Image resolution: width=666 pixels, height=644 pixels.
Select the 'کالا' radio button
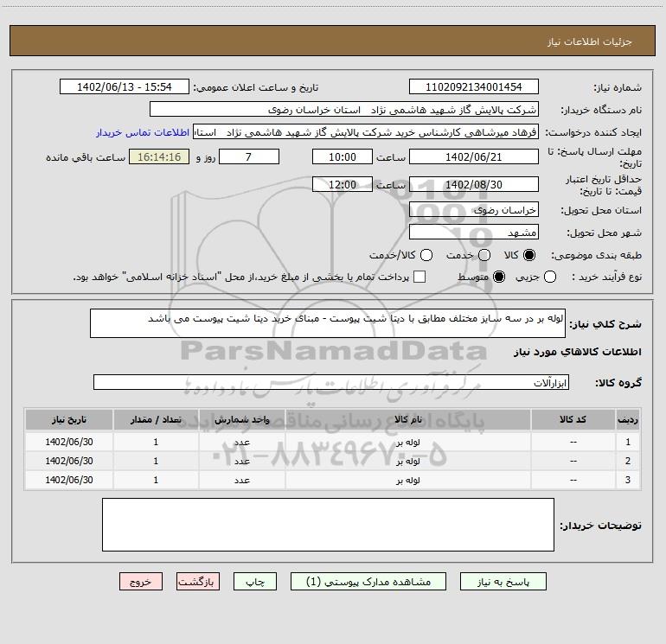(x=529, y=256)
